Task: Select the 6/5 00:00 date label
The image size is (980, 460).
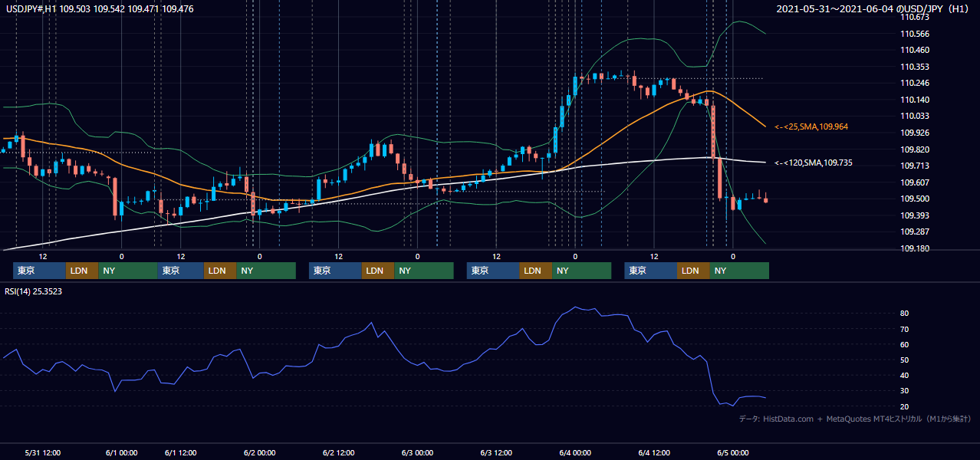Action: (x=733, y=453)
